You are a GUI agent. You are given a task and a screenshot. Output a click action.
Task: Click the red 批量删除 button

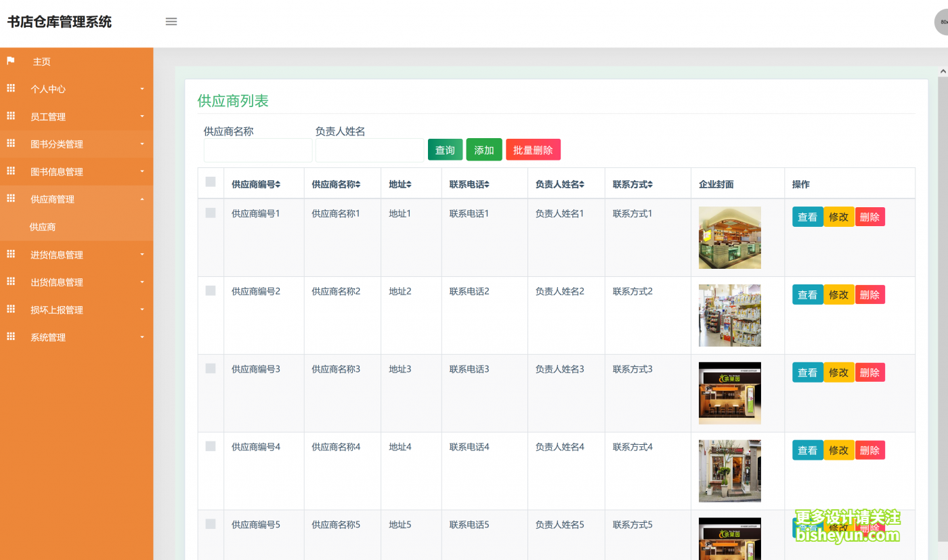[533, 150]
